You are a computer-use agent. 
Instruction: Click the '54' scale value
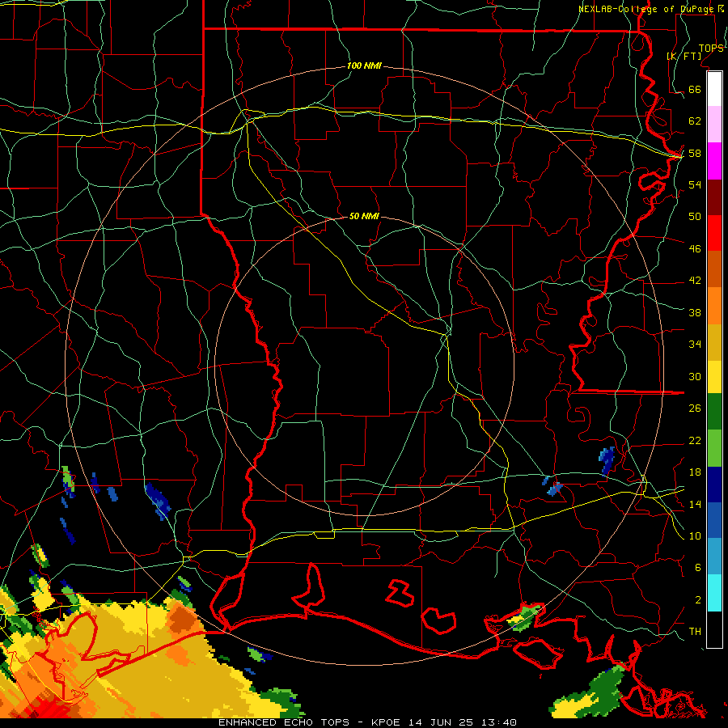(x=695, y=184)
